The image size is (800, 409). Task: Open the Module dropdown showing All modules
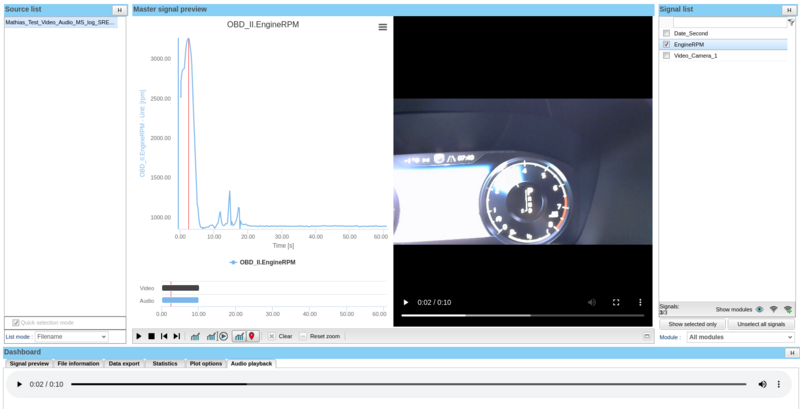point(739,337)
